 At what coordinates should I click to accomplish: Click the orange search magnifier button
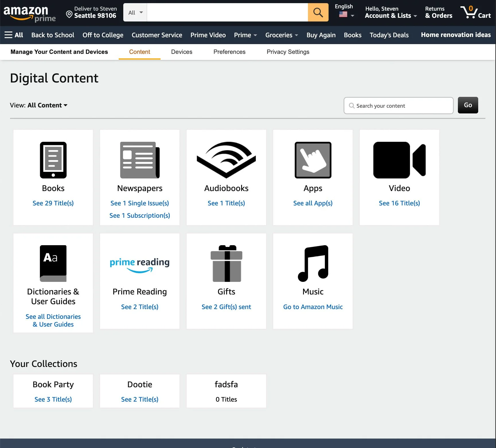[318, 12]
